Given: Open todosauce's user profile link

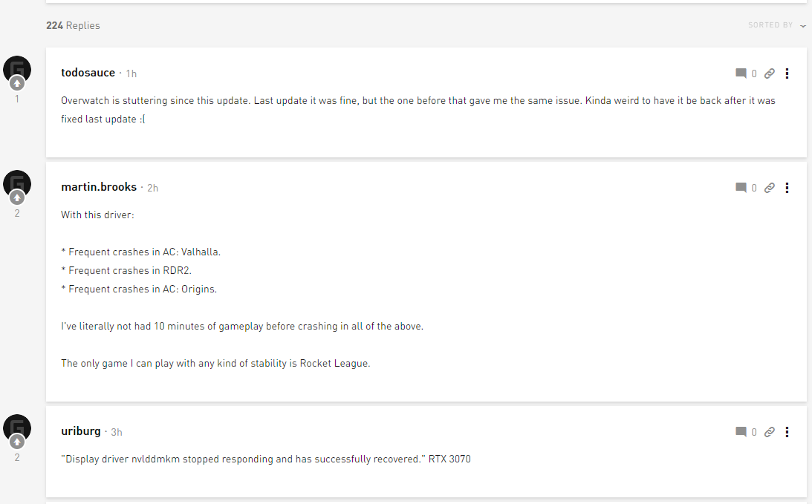Looking at the screenshot, I should 88,73.
